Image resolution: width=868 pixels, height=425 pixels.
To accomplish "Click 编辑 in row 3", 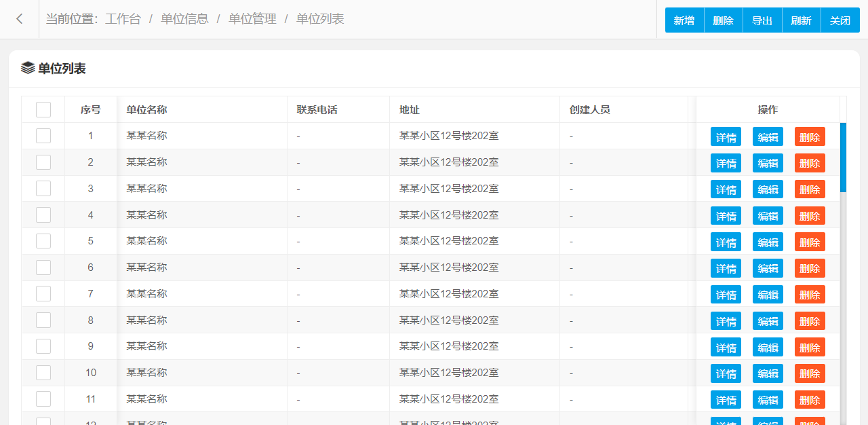I will click(768, 189).
